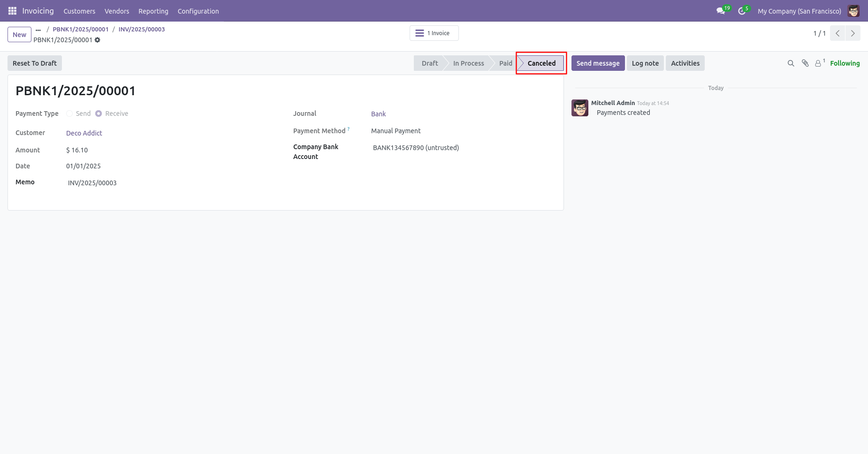868x454 pixels.
Task: Click the Mitchell Admin user avatar in navbar
Action: pyautogui.click(x=853, y=11)
